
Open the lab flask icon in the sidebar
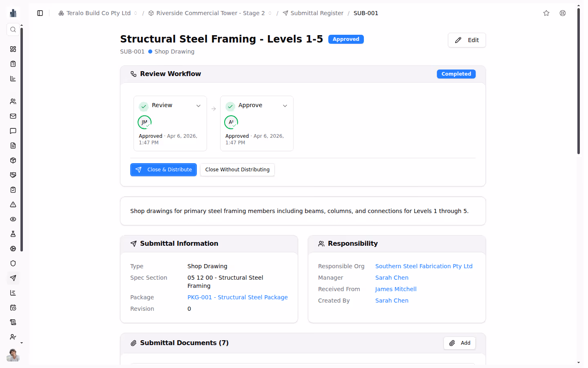[13, 234]
